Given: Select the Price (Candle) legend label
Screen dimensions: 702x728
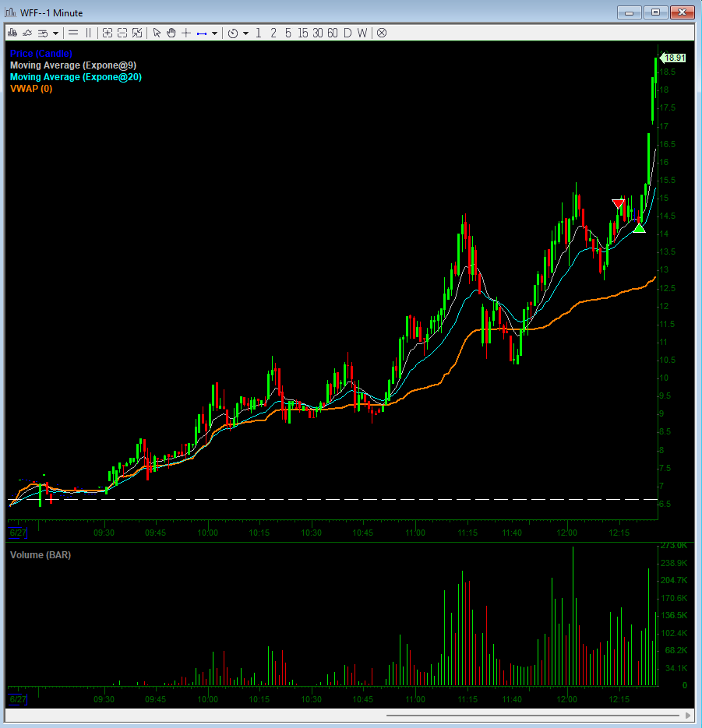Looking at the screenshot, I should click(41, 54).
